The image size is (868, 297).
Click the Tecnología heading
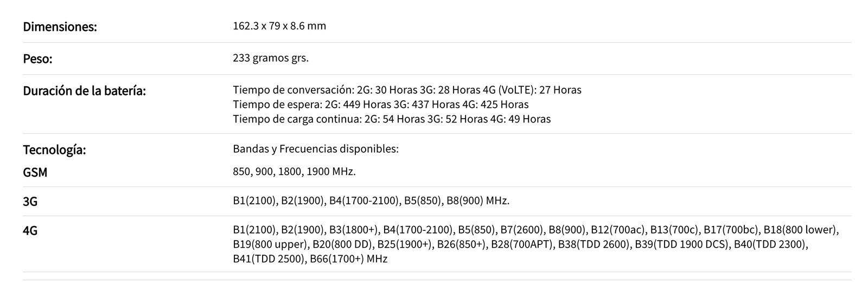tap(54, 150)
